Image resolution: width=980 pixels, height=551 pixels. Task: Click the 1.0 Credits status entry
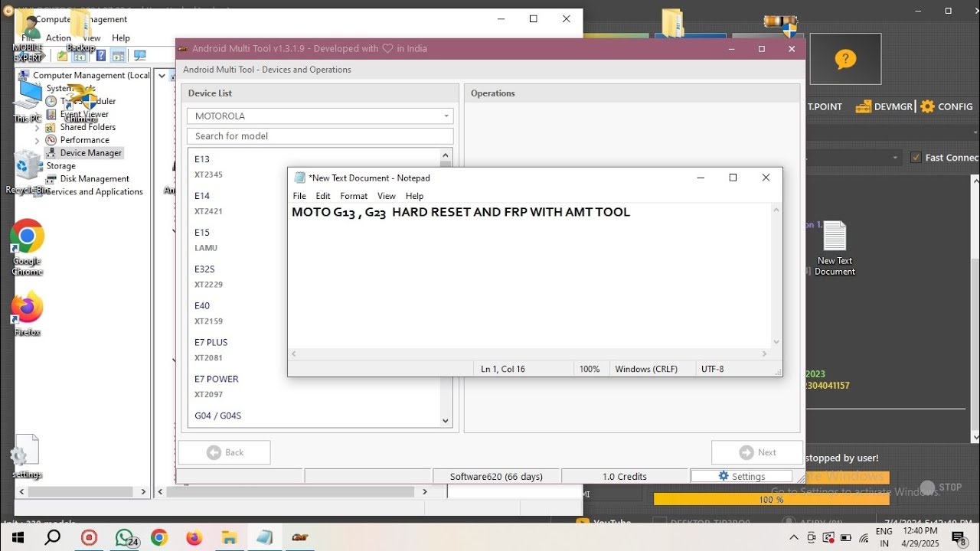[x=625, y=476]
